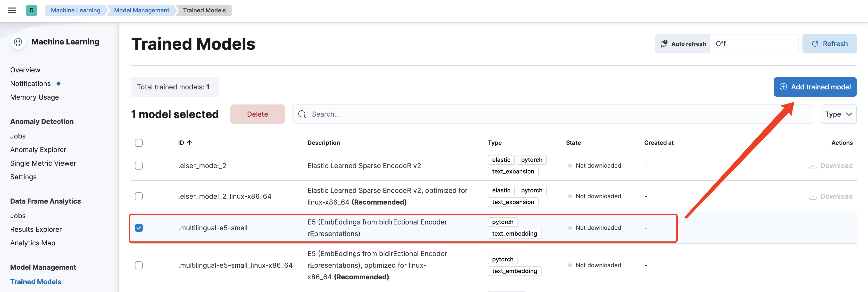868x292 pixels.
Task: Click Not downloaded state of .elser_model_2
Action: [x=594, y=166]
